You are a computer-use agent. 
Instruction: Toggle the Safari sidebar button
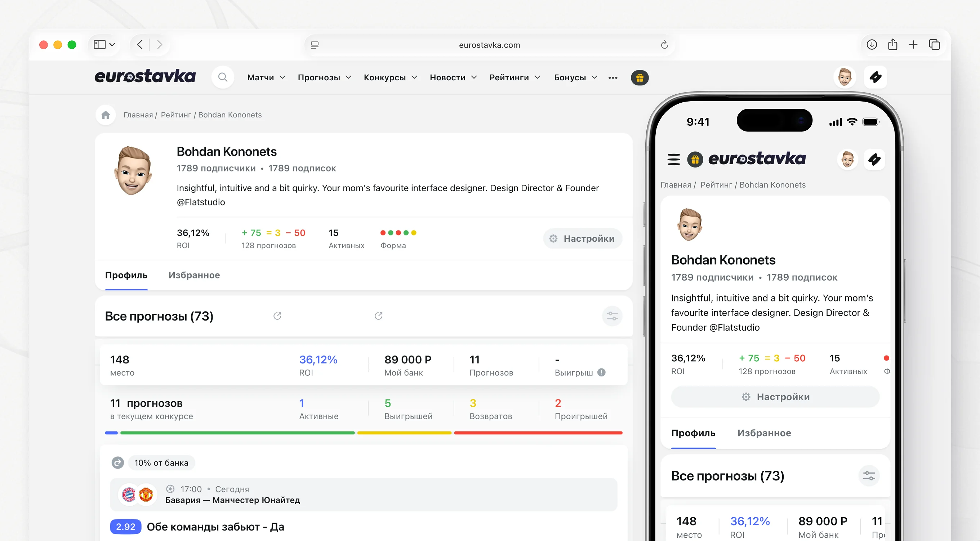pyautogui.click(x=100, y=45)
